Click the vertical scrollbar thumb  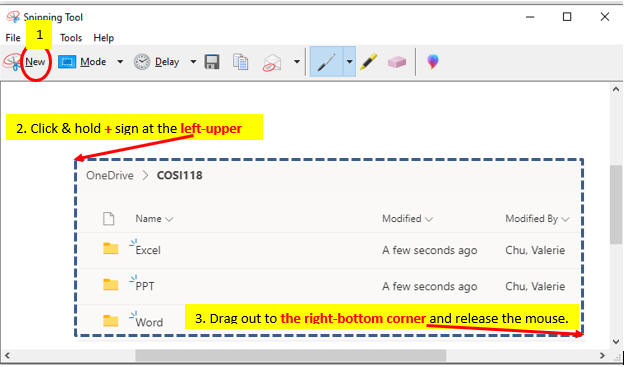pos(616,204)
